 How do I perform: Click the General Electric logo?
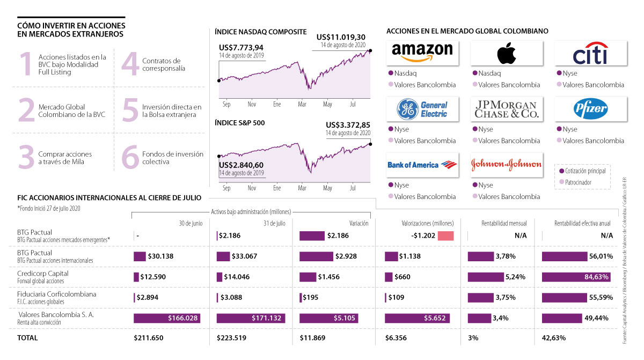click(422, 109)
